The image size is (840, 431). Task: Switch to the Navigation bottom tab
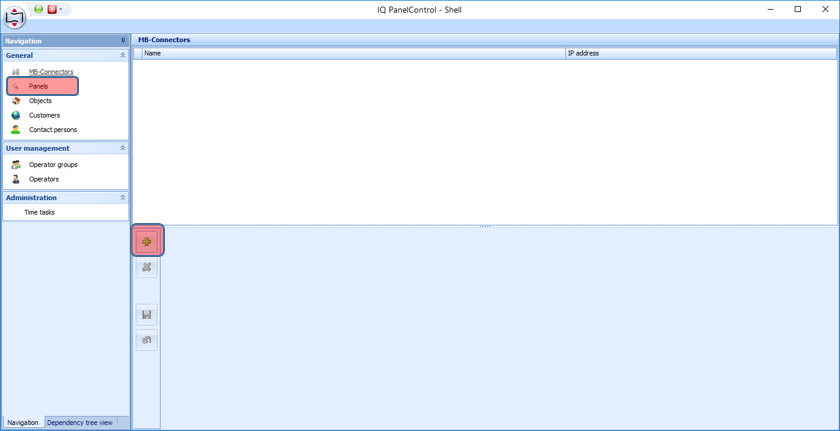click(23, 422)
